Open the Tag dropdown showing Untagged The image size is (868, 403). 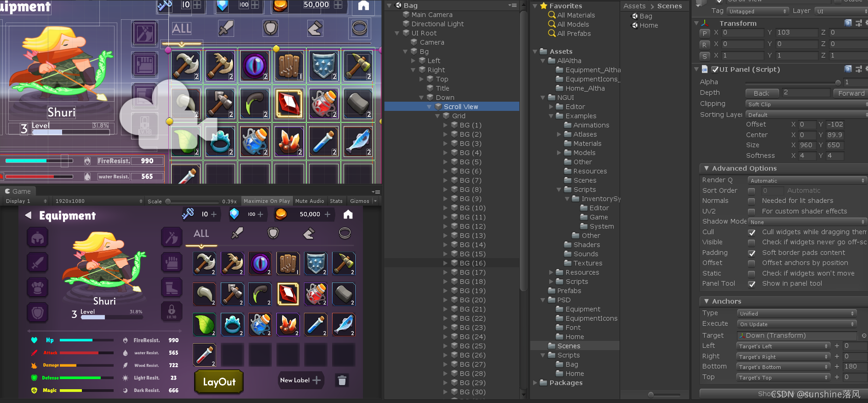[758, 11]
